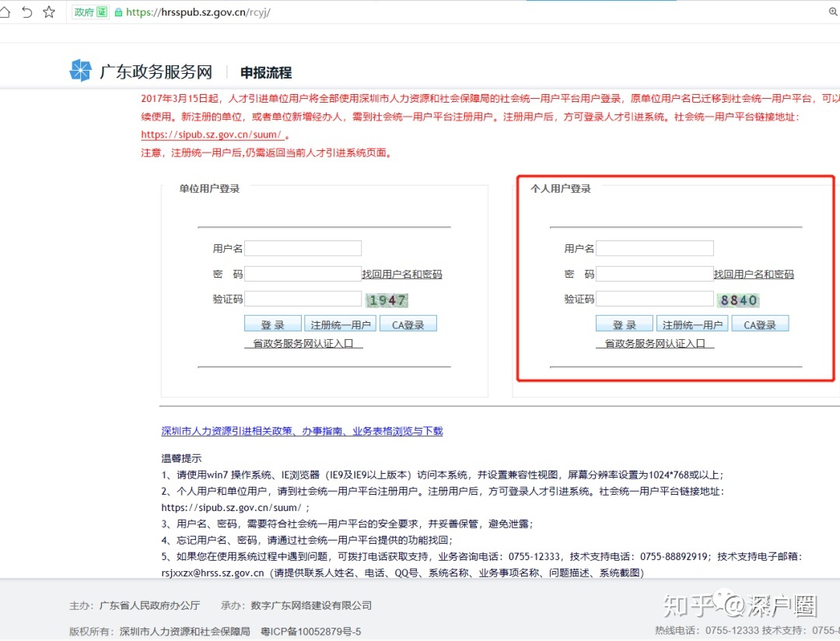The width and height of the screenshot is (840, 641).
Task: Open 深圳市人力资源引进相关政策 download link
Action: [x=302, y=431]
